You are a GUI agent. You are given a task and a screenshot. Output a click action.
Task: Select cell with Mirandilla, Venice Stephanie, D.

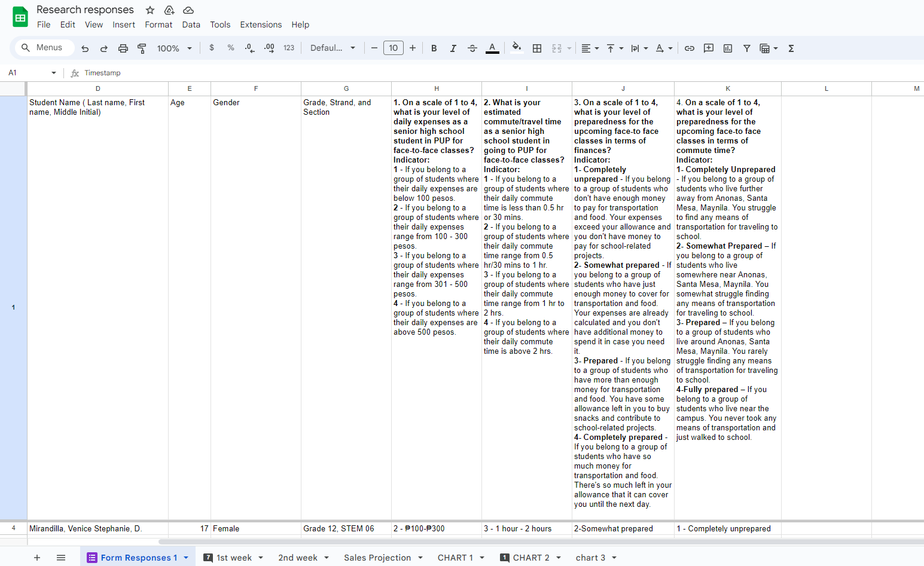[x=97, y=529]
